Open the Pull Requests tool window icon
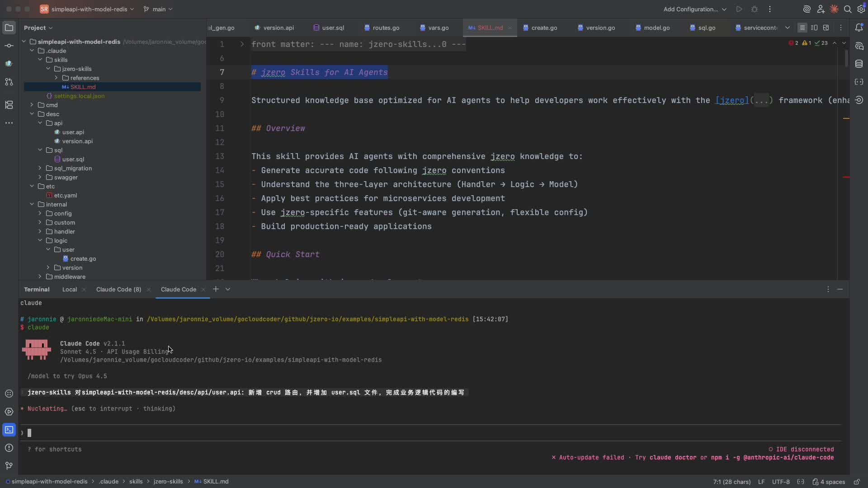868x488 pixels. [9, 82]
